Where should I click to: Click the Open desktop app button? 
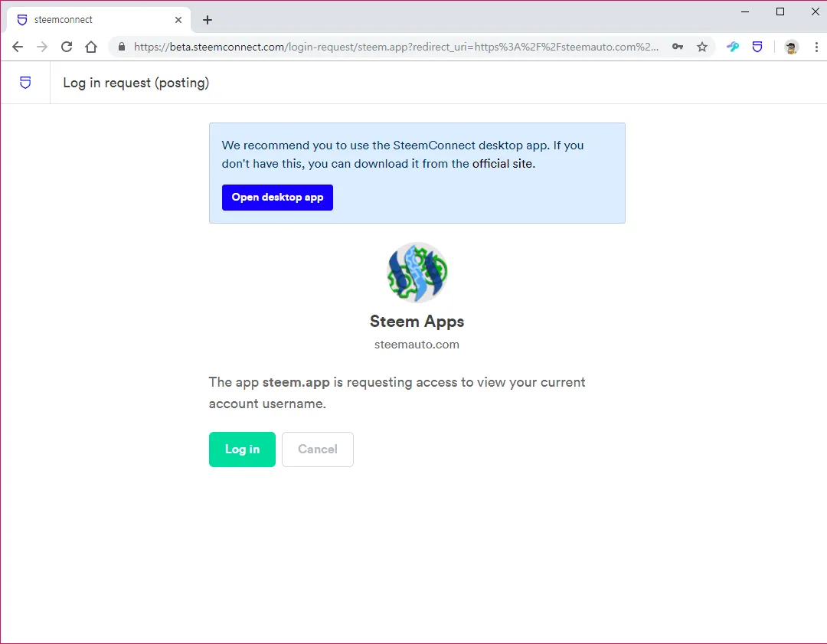tap(277, 198)
